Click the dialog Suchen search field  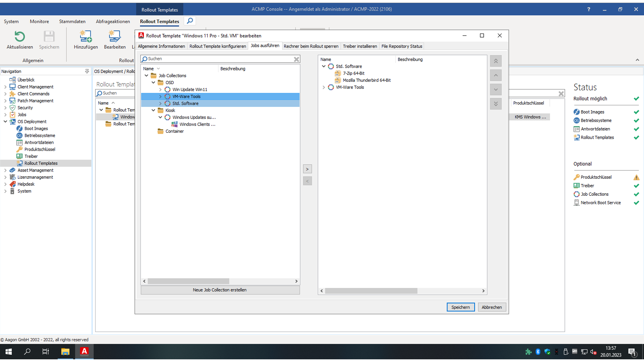(x=220, y=59)
